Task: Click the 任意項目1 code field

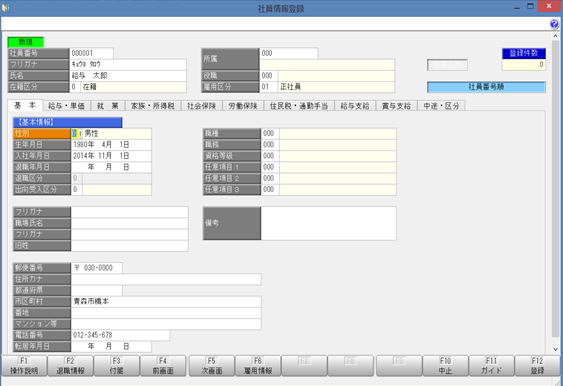Action: point(270,167)
